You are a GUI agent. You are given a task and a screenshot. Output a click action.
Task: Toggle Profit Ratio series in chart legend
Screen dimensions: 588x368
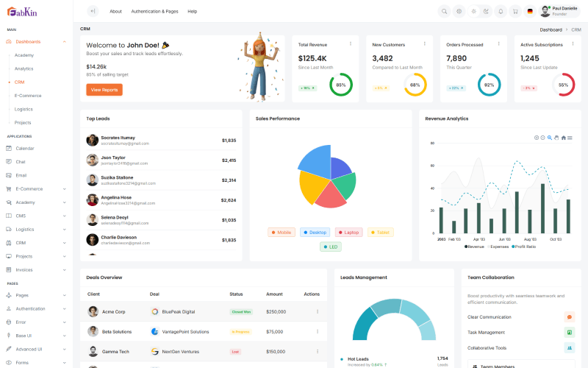click(x=523, y=247)
